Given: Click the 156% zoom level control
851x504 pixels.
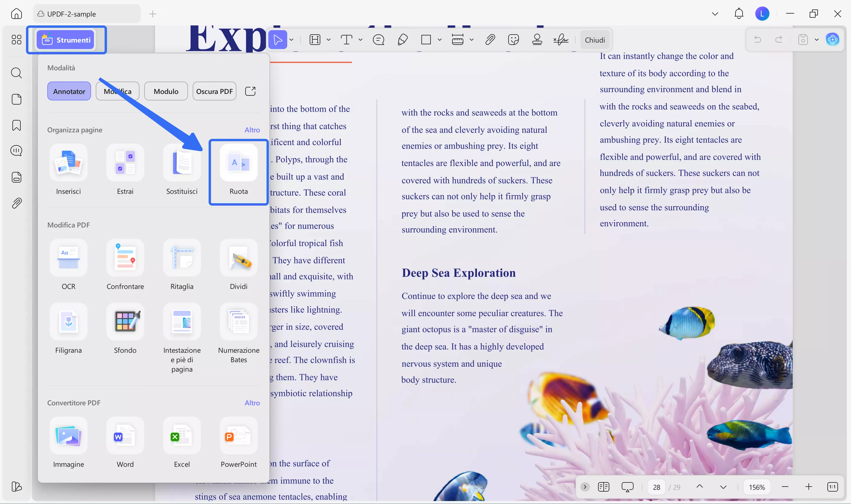Looking at the screenshot, I should (x=757, y=487).
